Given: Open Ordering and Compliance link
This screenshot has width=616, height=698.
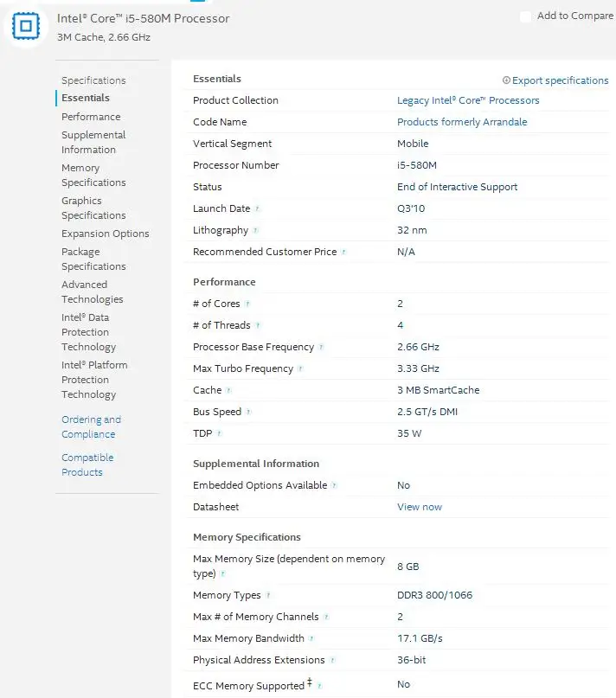Looking at the screenshot, I should [x=92, y=427].
